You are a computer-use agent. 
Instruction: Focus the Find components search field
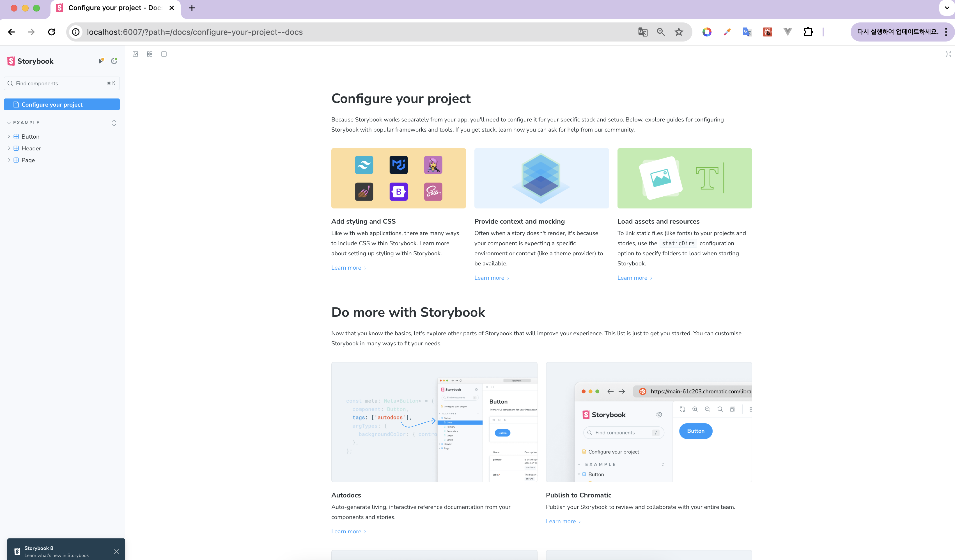tap(62, 83)
